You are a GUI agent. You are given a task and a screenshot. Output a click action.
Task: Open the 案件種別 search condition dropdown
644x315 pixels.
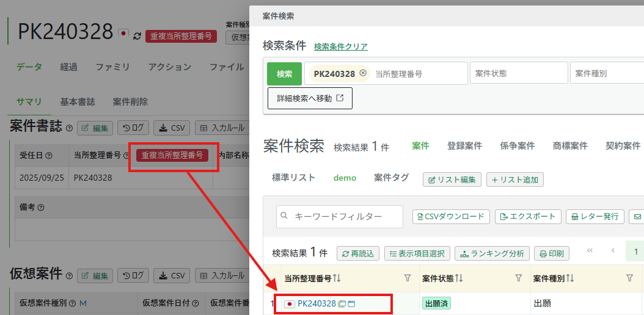pyautogui.click(x=606, y=74)
